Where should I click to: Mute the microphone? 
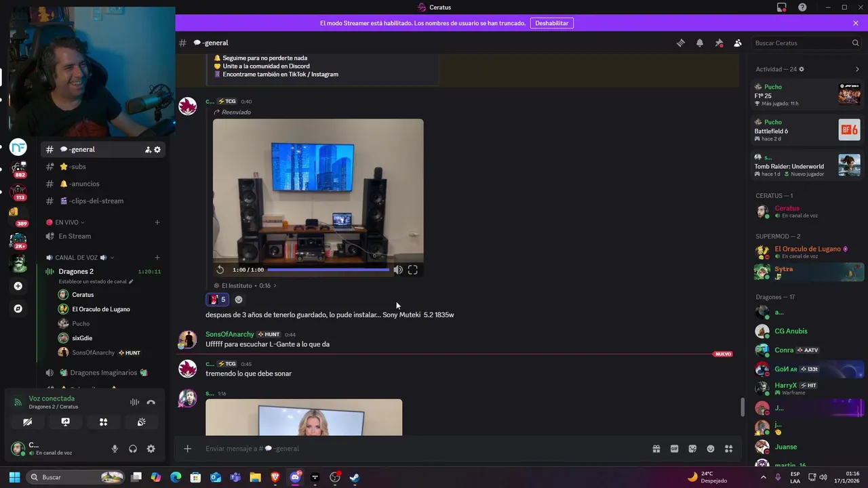coord(115,449)
